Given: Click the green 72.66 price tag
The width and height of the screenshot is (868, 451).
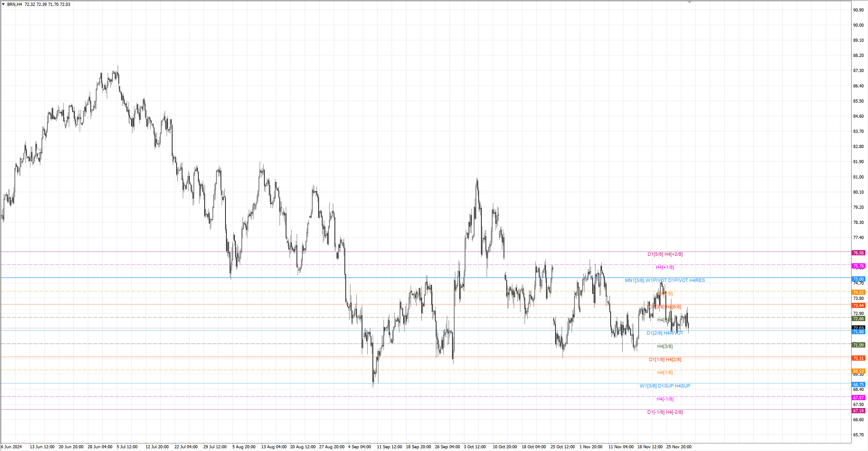Looking at the screenshot, I should [858, 319].
